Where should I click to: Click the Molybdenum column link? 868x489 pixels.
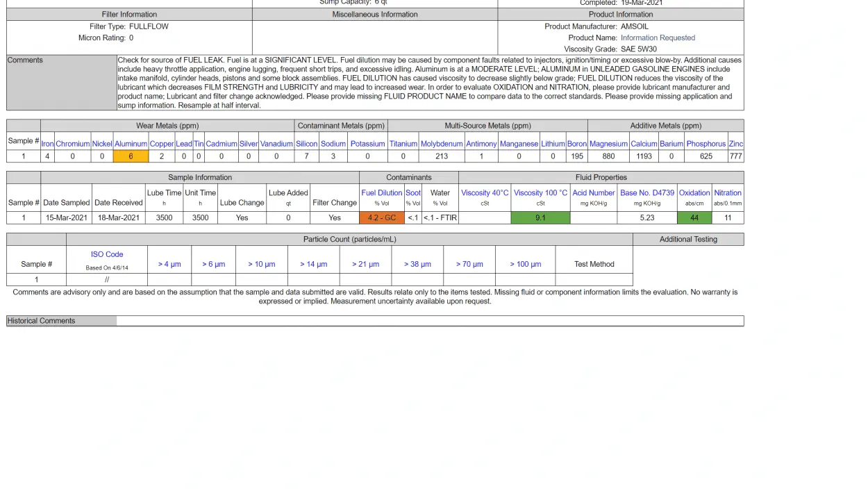[x=442, y=144]
